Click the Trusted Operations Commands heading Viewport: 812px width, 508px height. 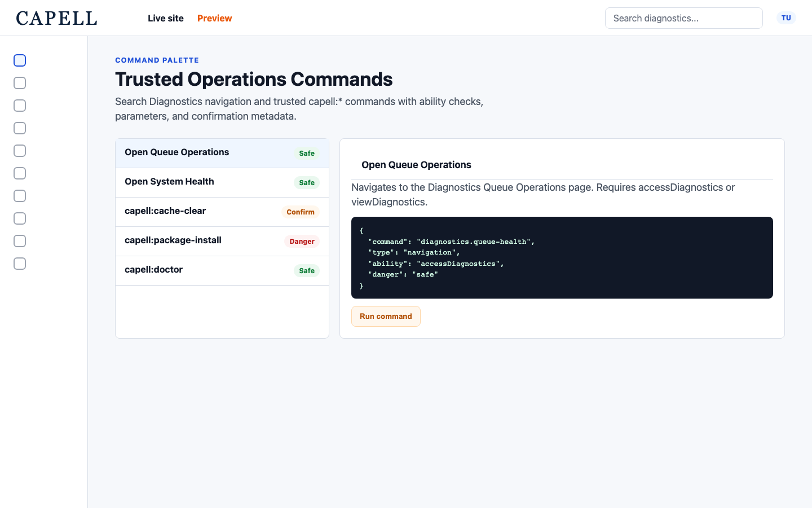pos(254,79)
